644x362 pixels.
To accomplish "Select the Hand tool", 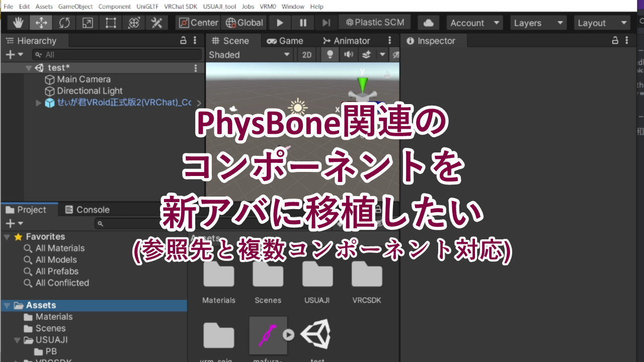I will point(18,22).
